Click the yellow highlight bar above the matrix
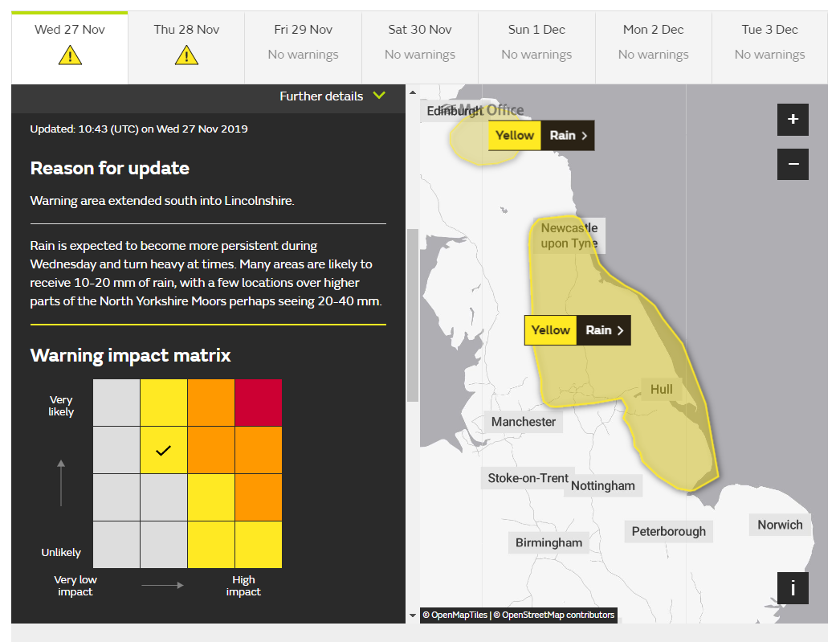 [208, 324]
